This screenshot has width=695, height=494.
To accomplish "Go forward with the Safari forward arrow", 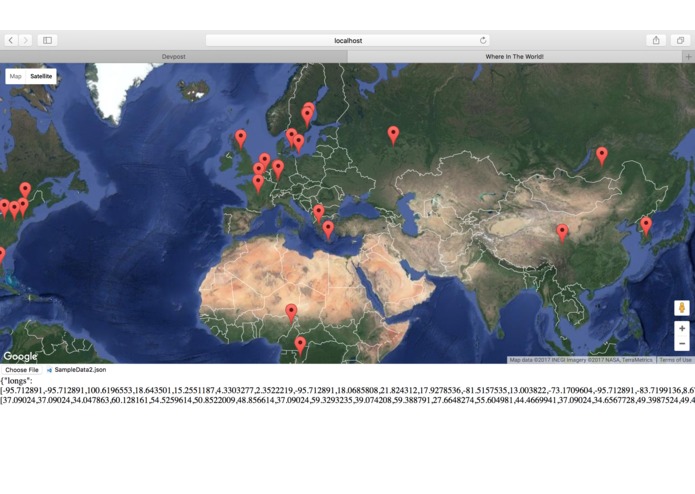I will point(26,40).
